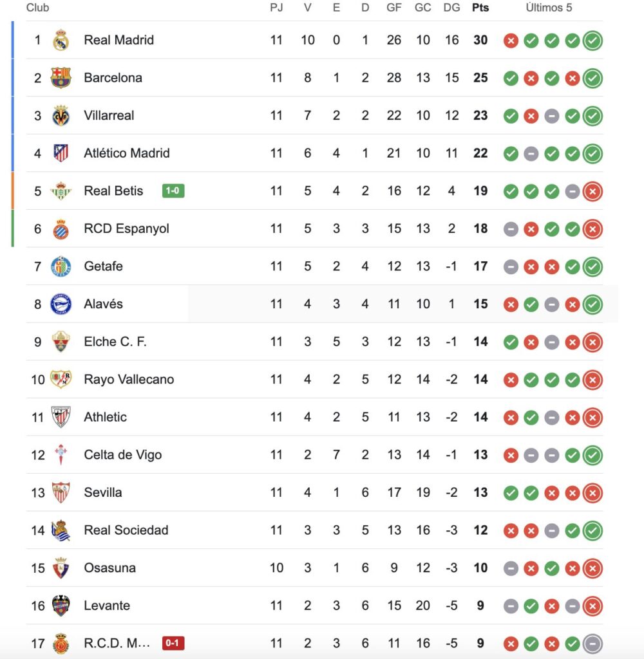Open the Rayo Vallecano team link
This screenshot has height=659, width=644.
coord(129,380)
